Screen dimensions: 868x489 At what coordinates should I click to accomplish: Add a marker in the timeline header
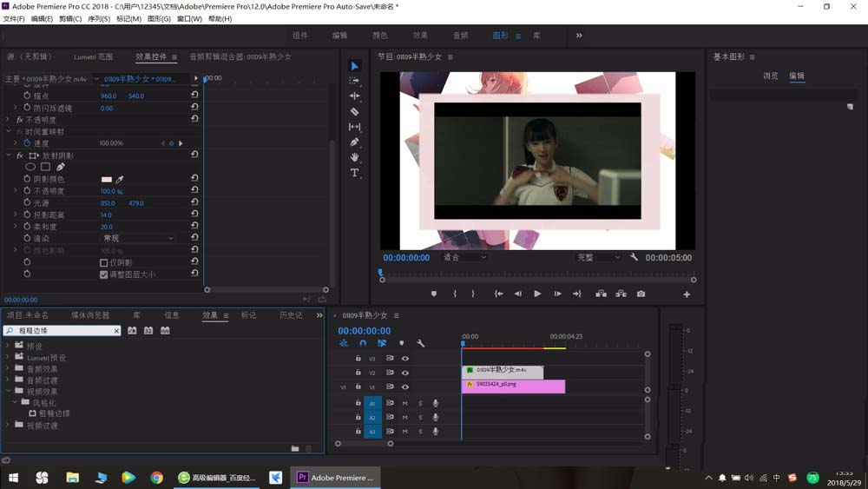click(401, 343)
